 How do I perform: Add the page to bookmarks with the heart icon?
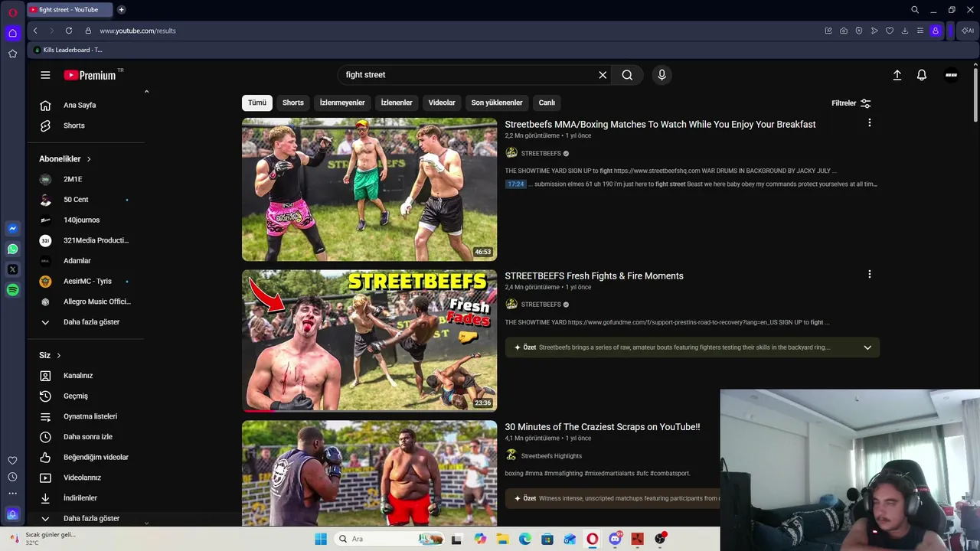click(x=890, y=31)
